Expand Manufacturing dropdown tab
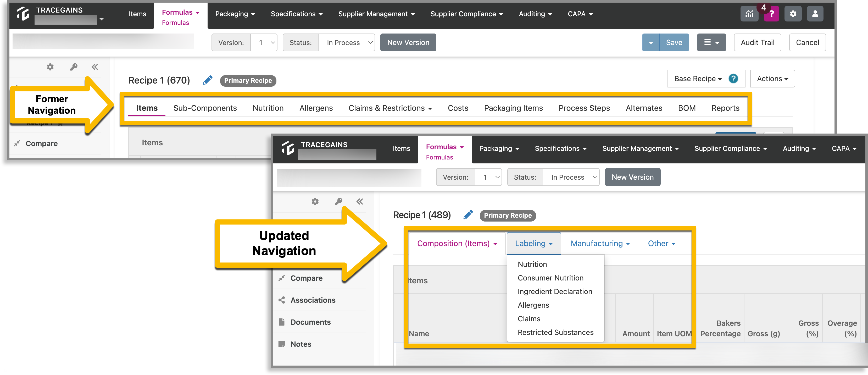The height and width of the screenshot is (375, 868). (x=600, y=243)
